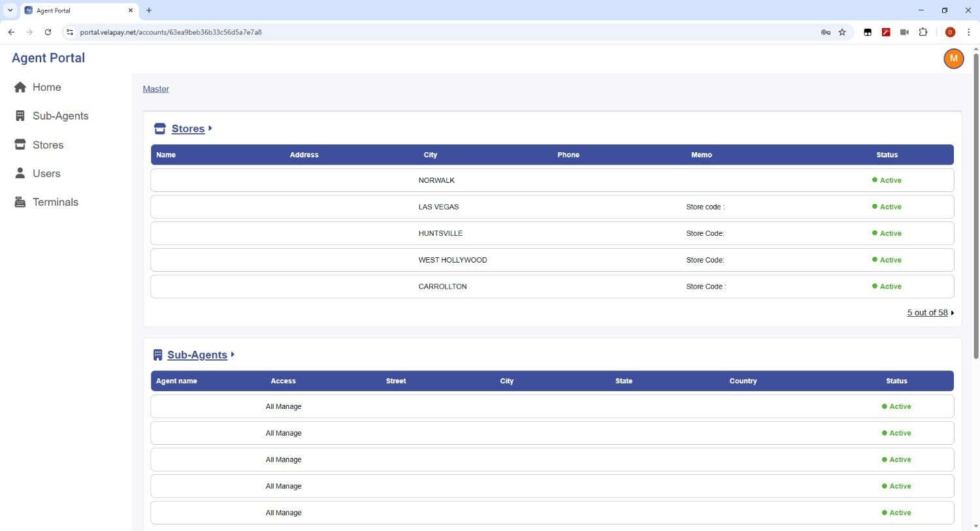Click the '5 out of 58' link
This screenshot has height=531, width=980.
point(927,313)
